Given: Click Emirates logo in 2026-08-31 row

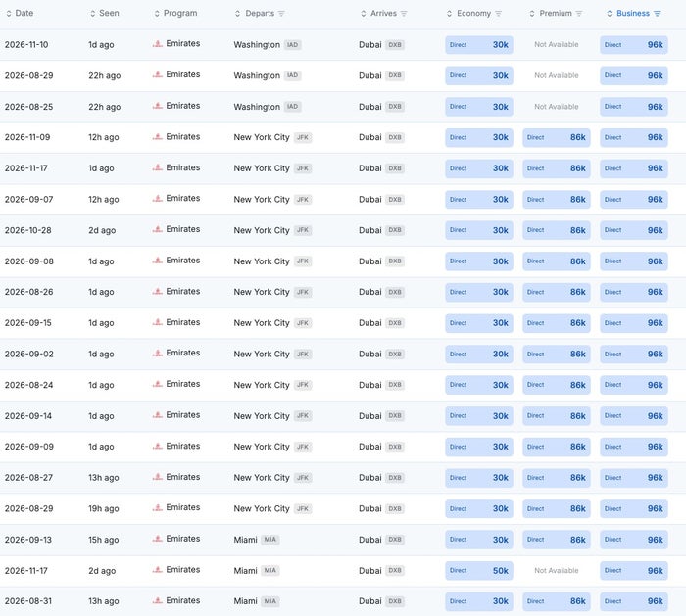Looking at the screenshot, I should point(158,600).
